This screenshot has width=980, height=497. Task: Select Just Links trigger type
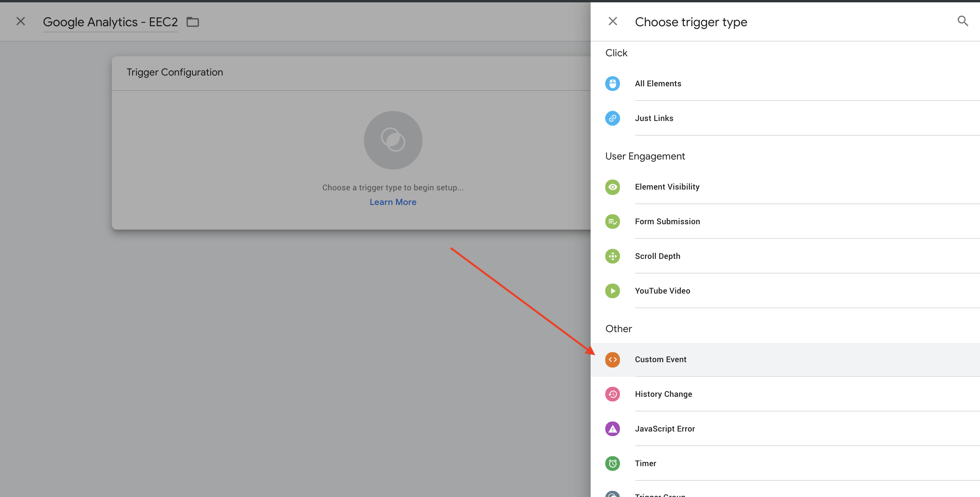pos(785,118)
